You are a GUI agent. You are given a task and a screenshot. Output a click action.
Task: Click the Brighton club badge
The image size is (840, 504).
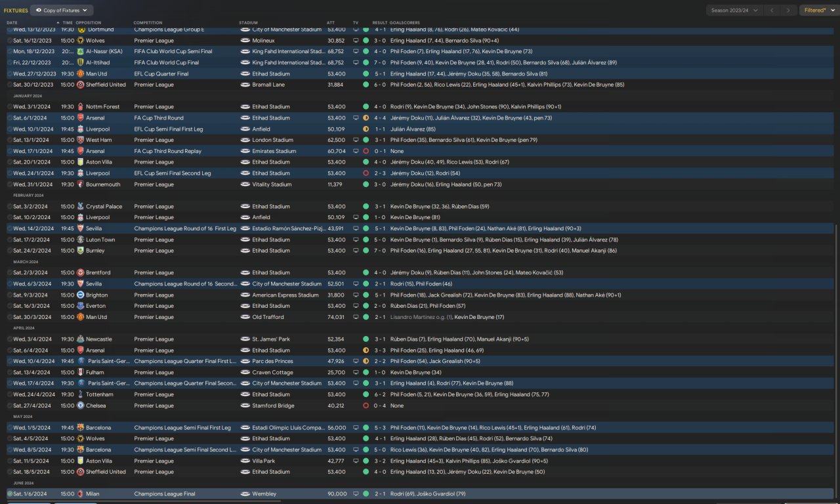tap(80, 295)
